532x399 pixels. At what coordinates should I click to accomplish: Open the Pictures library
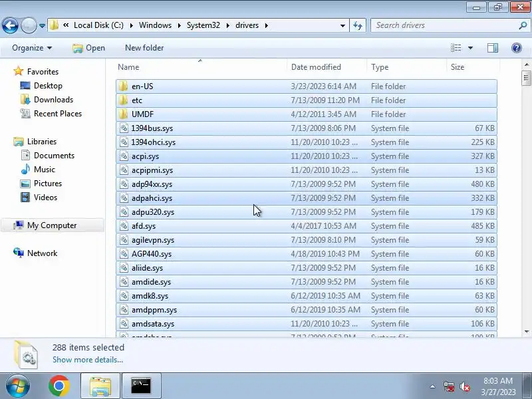click(x=48, y=184)
